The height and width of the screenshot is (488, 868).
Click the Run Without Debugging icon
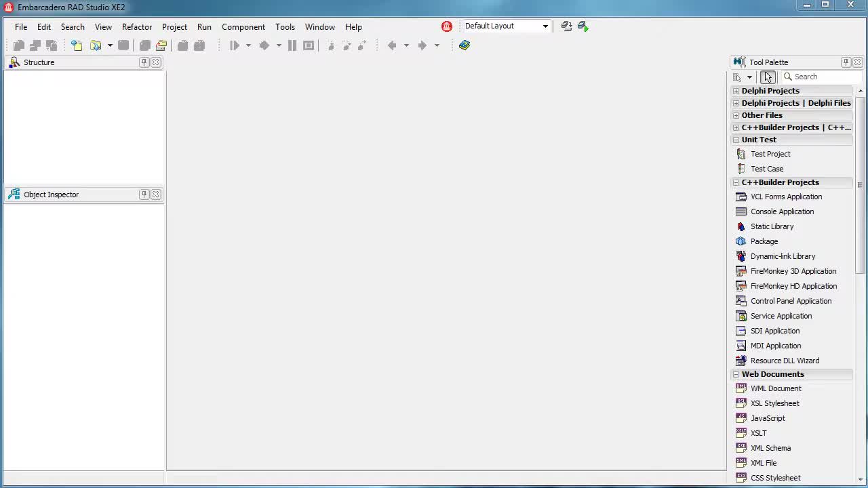click(264, 45)
